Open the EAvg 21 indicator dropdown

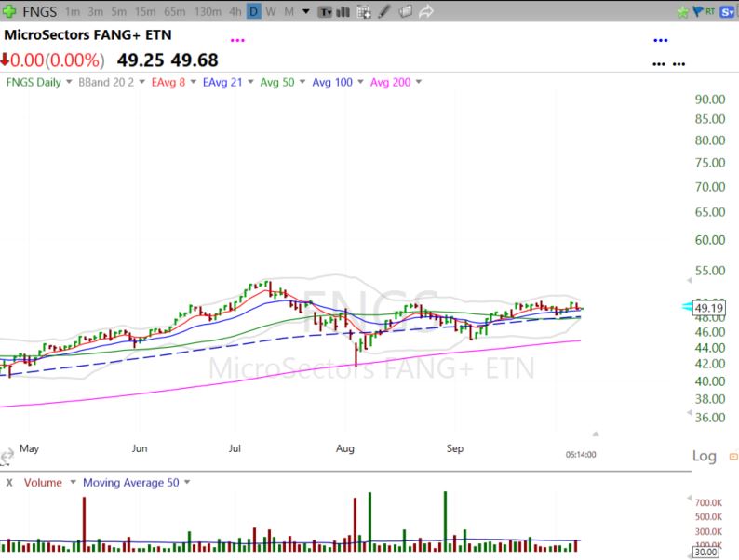[250, 82]
